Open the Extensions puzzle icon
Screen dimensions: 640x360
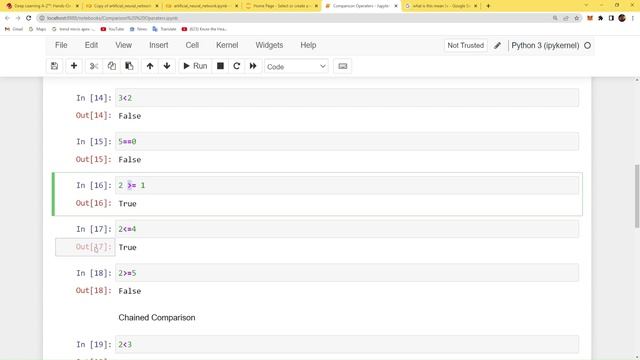600,18
